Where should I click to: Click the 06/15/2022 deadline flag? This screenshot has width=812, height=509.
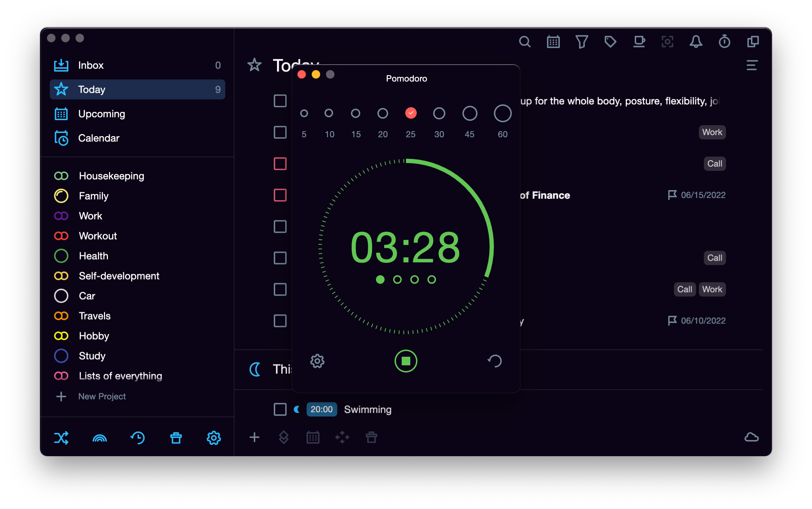coord(697,195)
